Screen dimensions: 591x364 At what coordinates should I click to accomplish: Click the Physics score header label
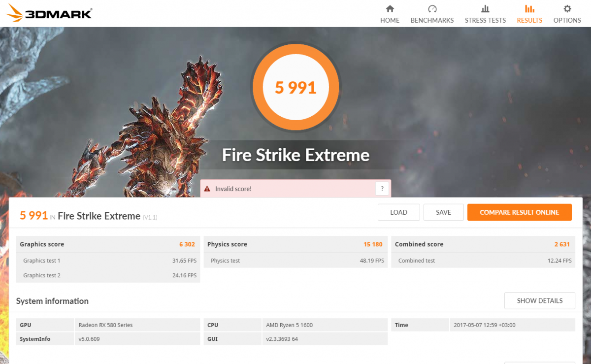pyautogui.click(x=227, y=244)
